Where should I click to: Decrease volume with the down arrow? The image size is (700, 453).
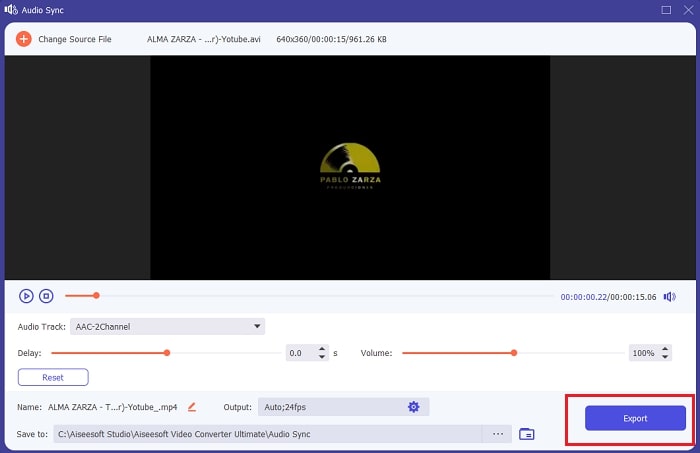(665, 357)
